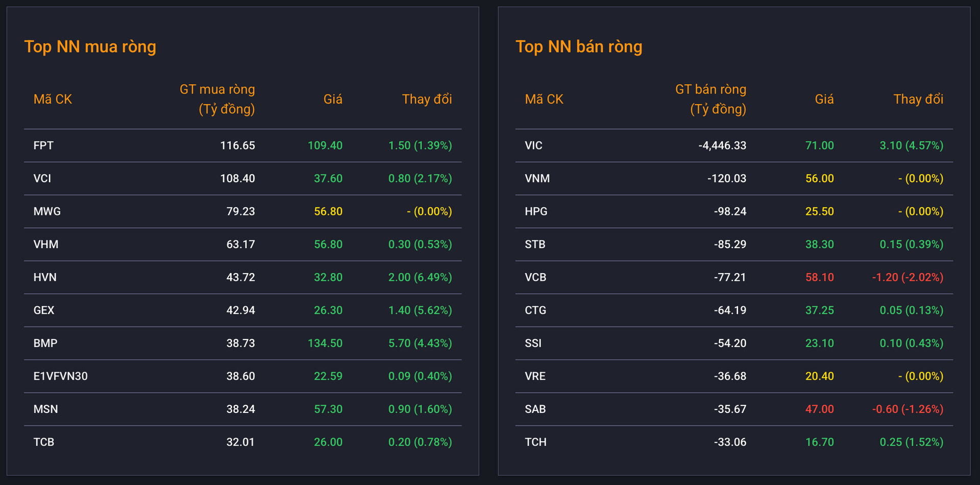
Task: Click VRE price 20.40
Action: [820, 376]
